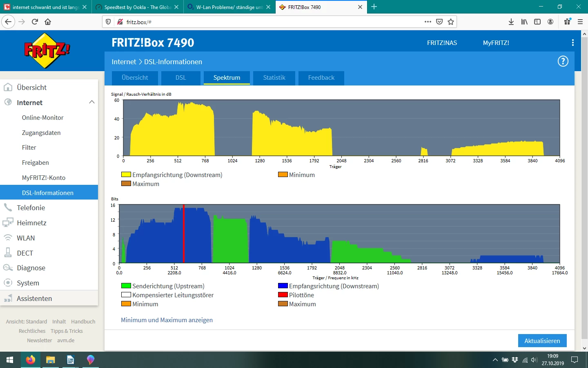
Task: Click the green Senderichtung legend swatch
Action: pyautogui.click(x=126, y=286)
